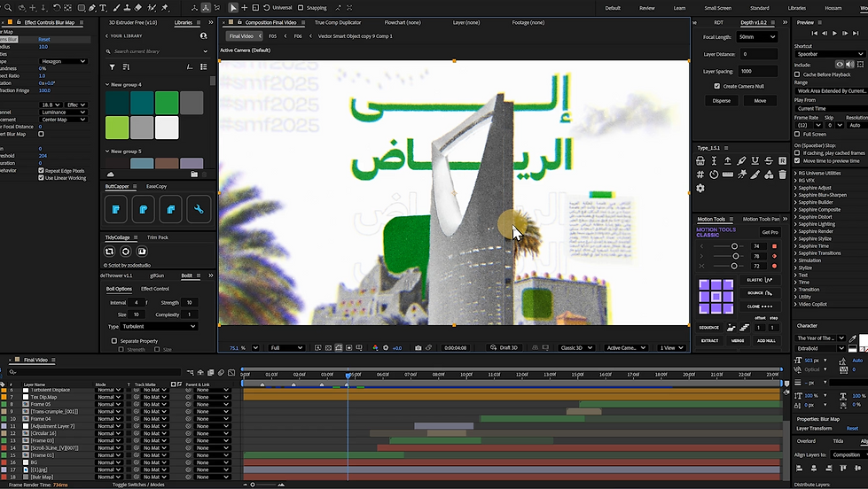Open the 1 View layout dropdown
The image size is (868, 489).
tap(671, 348)
